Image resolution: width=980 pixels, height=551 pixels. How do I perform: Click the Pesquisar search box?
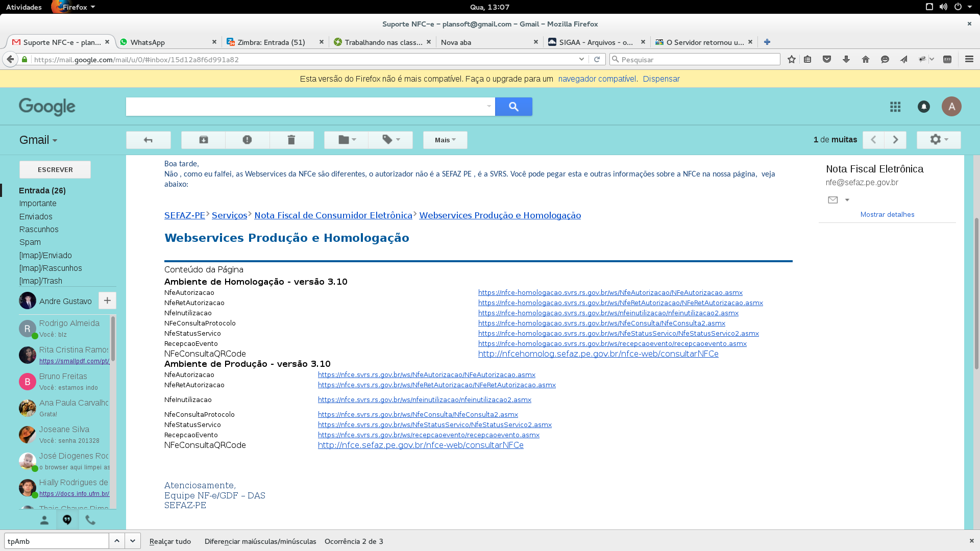pos(695,59)
